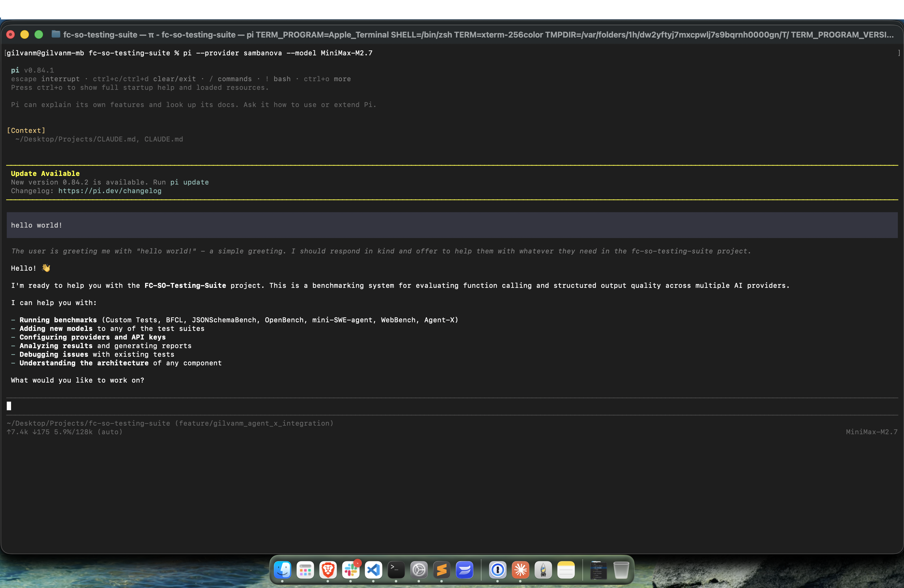Open Visual Studio Code from the Dock

pyautogui.click(x=373, y=570)
